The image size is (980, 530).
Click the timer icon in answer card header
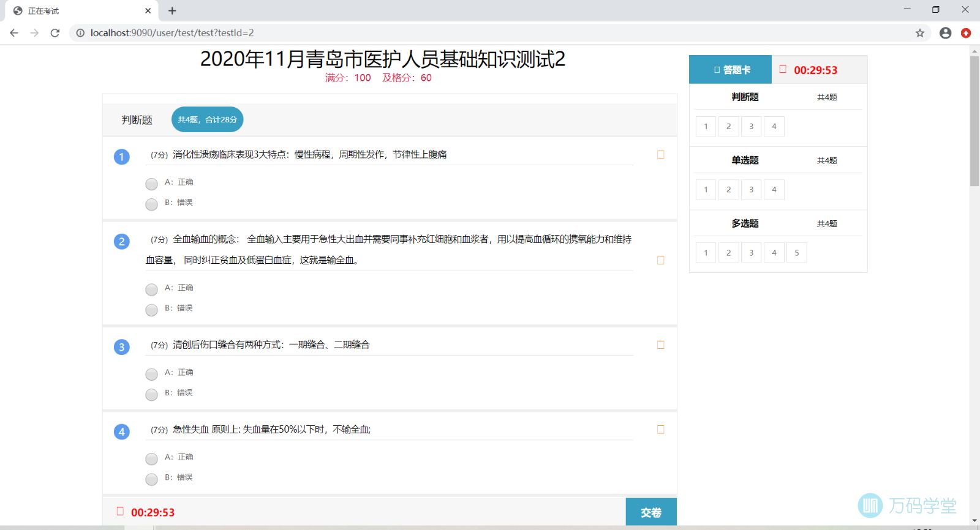pyautogui.click(x=783, y=69)
